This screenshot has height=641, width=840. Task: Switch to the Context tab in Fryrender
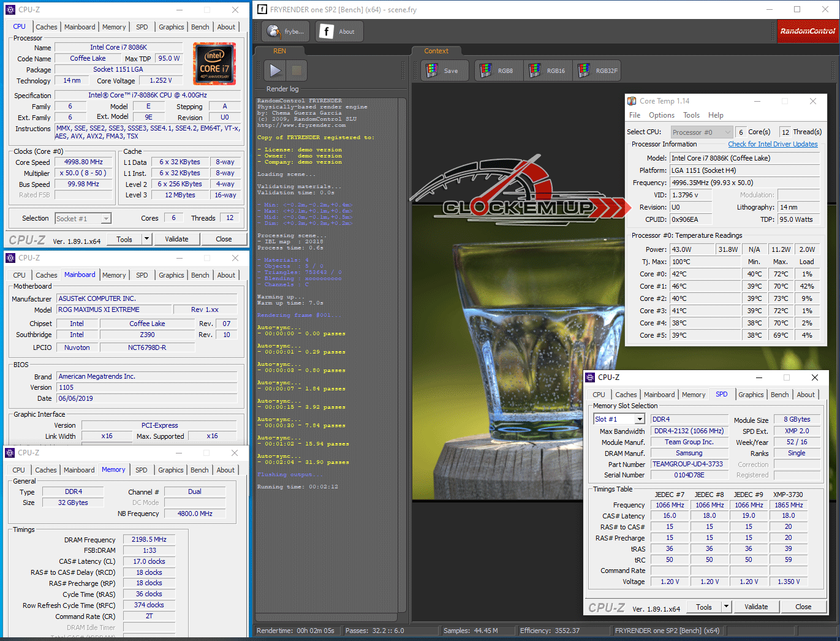tap(436, 51)
